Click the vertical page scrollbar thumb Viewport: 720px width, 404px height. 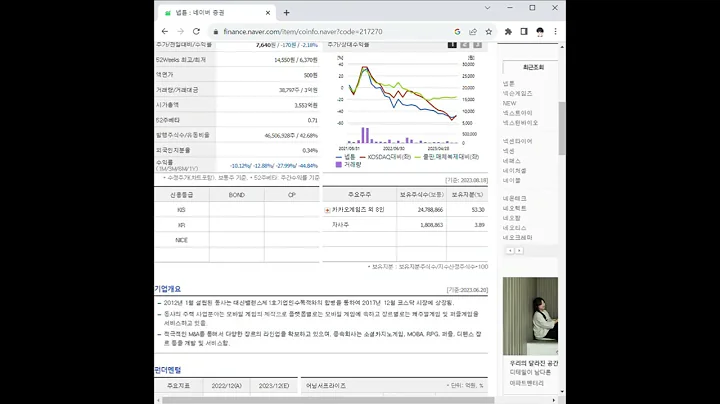[x=562, y=129]
